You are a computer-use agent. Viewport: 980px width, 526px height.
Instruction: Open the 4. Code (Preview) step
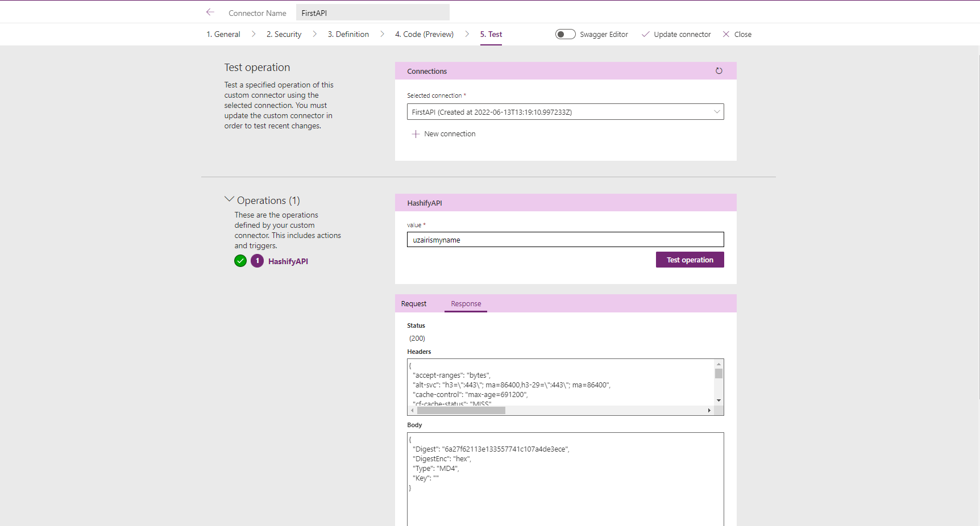click(x=424, y=34)
